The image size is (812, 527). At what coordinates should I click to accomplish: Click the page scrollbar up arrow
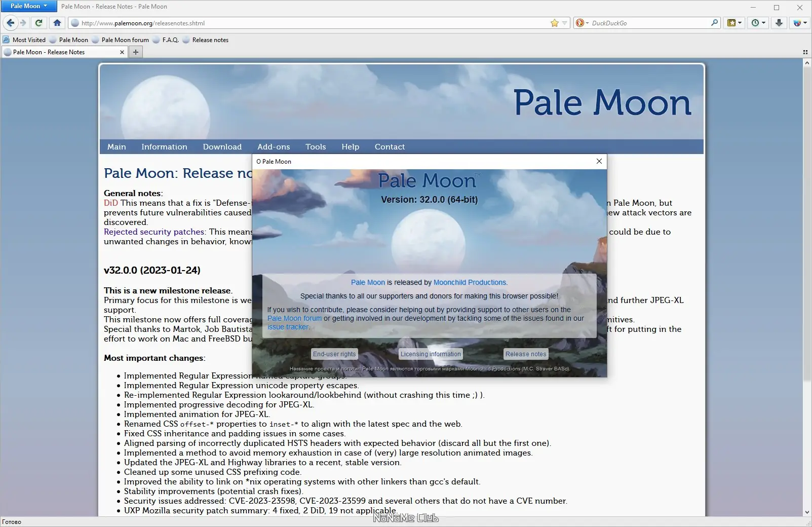807,63
